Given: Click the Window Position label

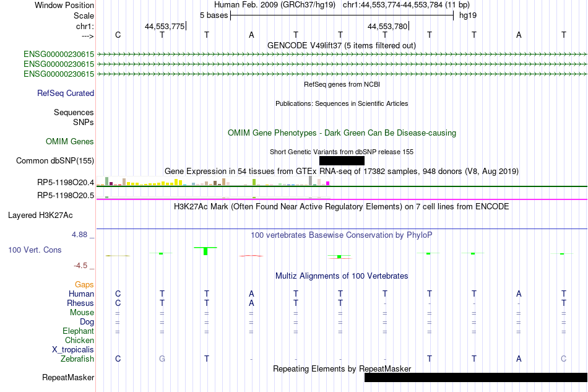Looking at the screenshot, I should (x=64, y=5).
